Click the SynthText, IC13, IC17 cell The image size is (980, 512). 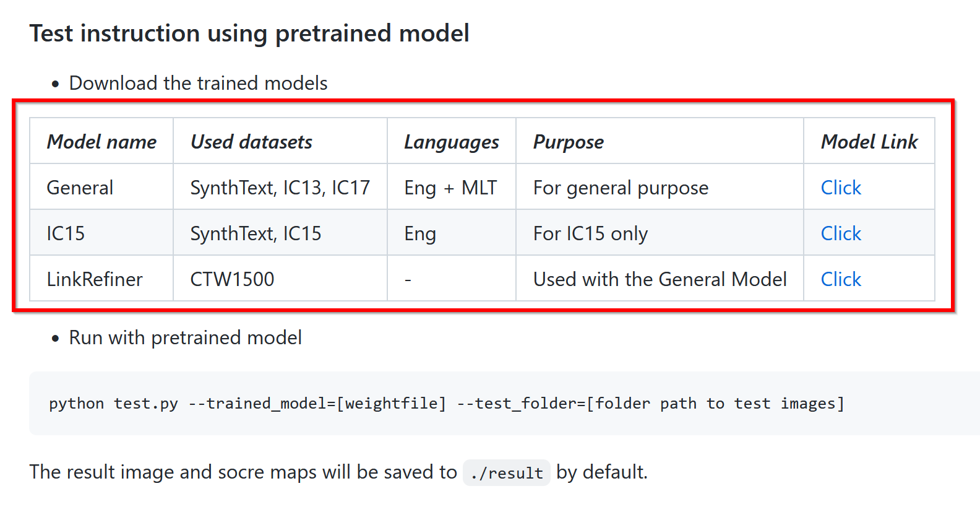pos(280,188)
